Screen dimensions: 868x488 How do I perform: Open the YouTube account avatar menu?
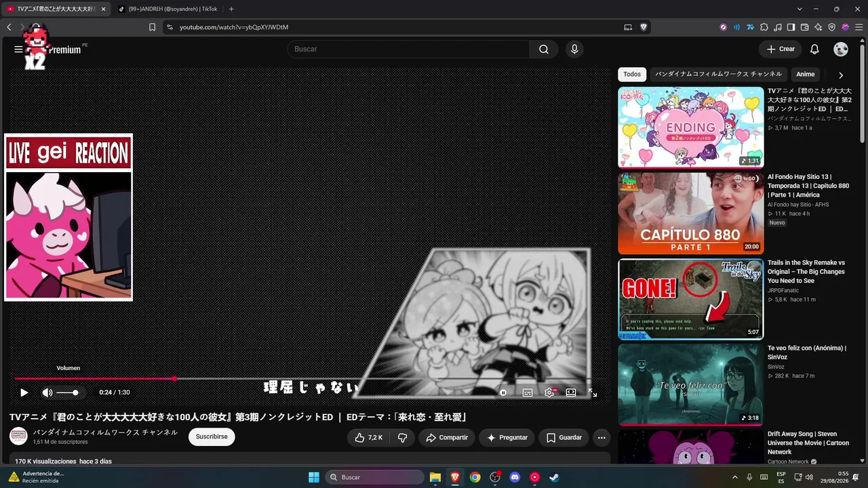(x=841, y=49)
